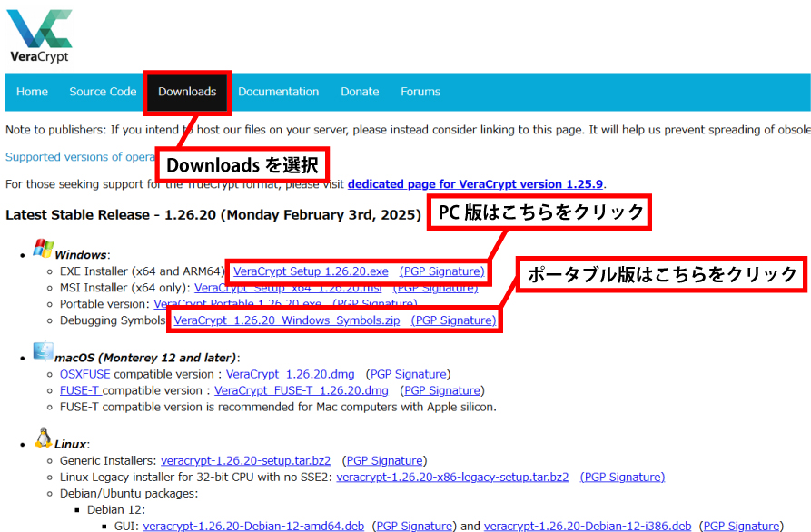Open the Documentation menu item
This screenshot has width=811, height=532.
point(278,92)
